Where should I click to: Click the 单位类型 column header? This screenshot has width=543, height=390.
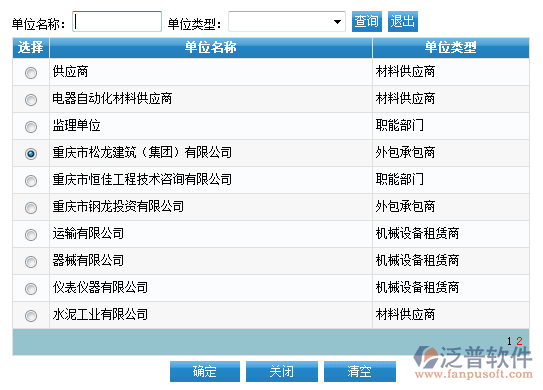click(x=451, y=47)
